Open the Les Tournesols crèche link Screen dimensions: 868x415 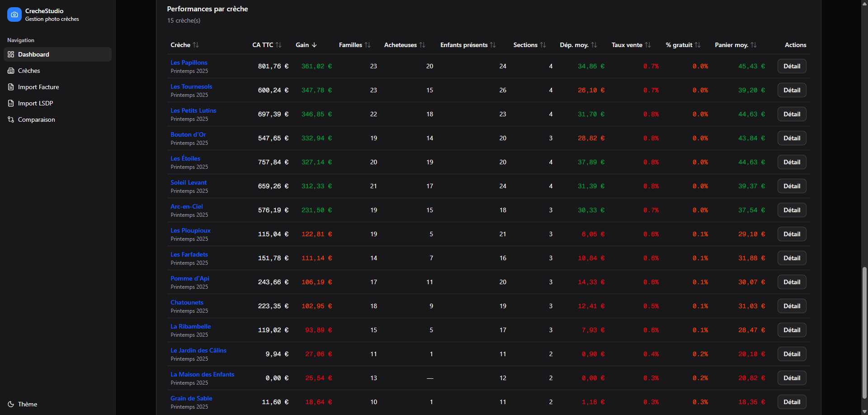[191, 86]
